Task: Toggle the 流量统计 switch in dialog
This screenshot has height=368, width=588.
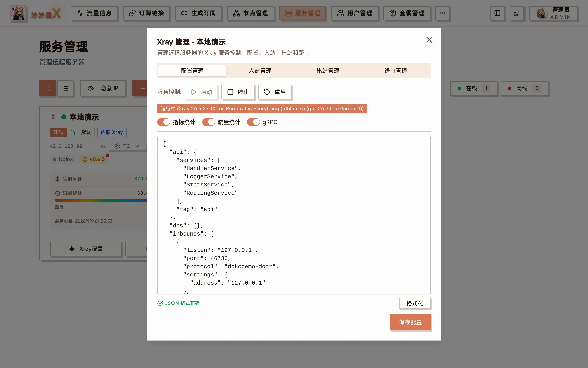Action: (208, 122)
